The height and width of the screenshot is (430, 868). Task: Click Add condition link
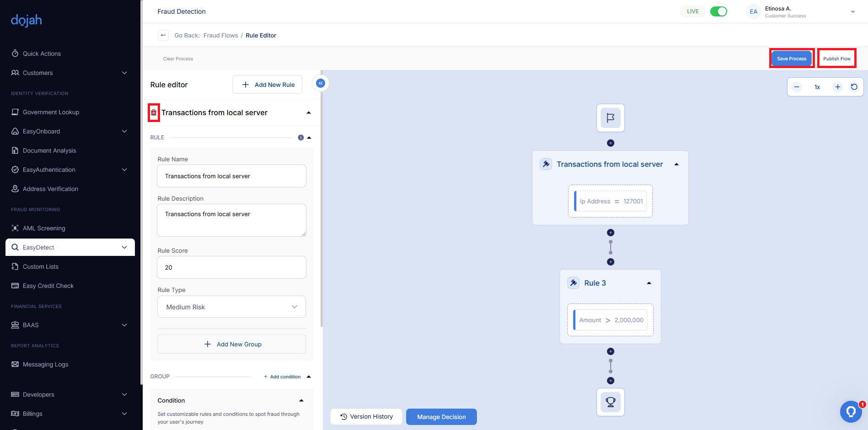tap(282, 377)
